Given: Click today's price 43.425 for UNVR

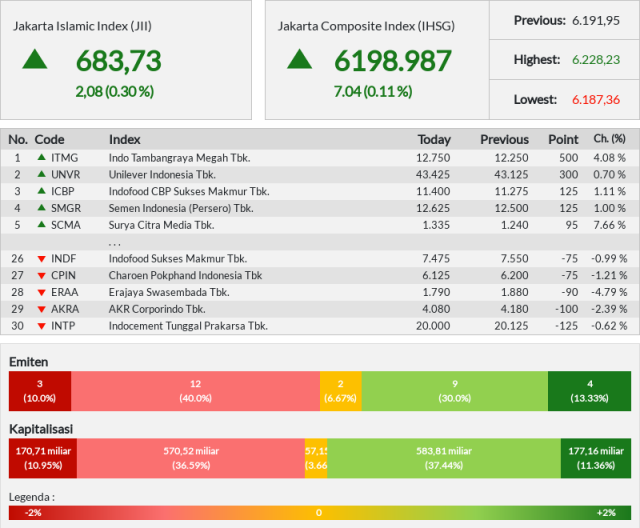Looking at the screenshot, I should coord(433,174).
